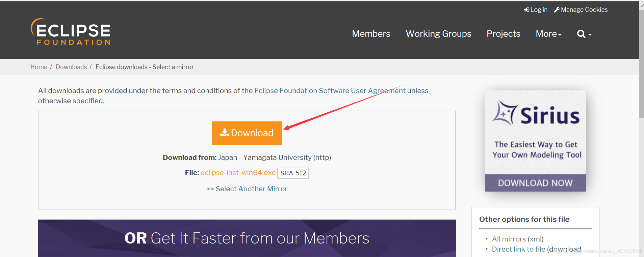
Task: Click the scrollbar up arrow
Action: pyautogui.click(x=641, y=5)
